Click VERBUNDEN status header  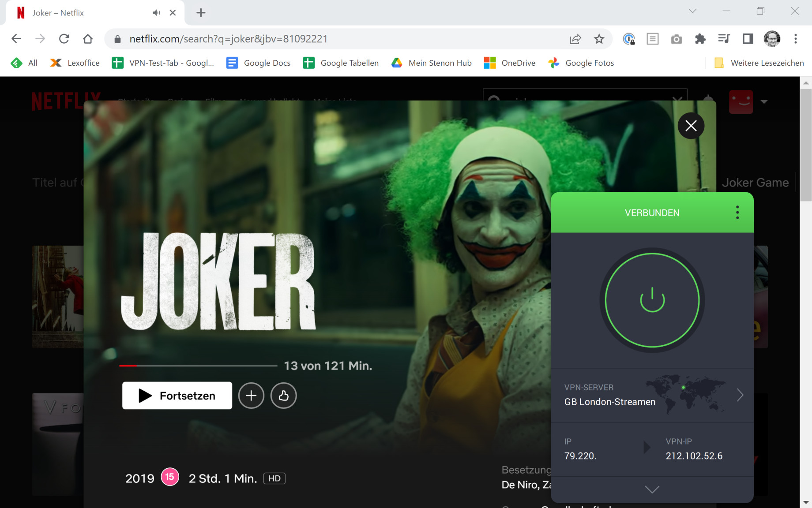tap(652, 213)
